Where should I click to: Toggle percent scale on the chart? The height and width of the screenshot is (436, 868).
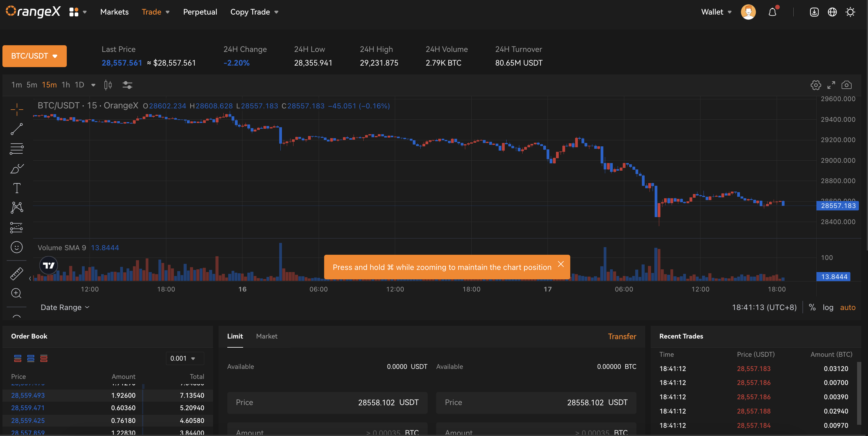pos(812,307)
